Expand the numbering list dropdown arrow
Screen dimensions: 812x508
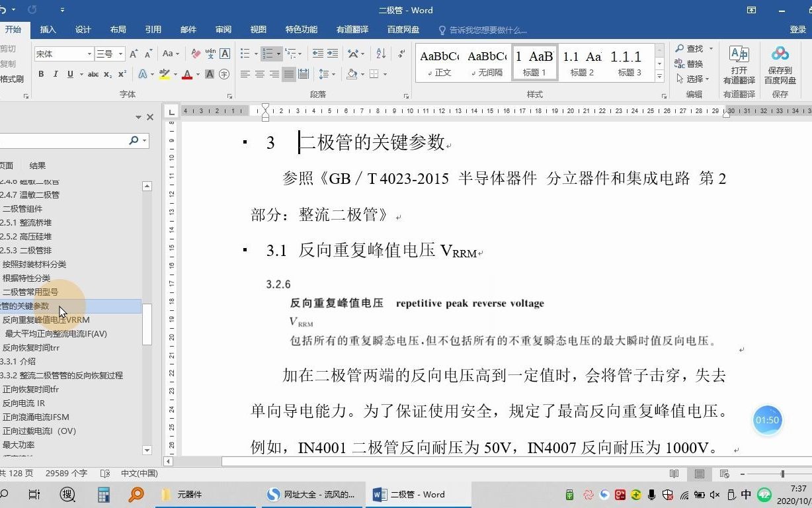tap(278, 54)
